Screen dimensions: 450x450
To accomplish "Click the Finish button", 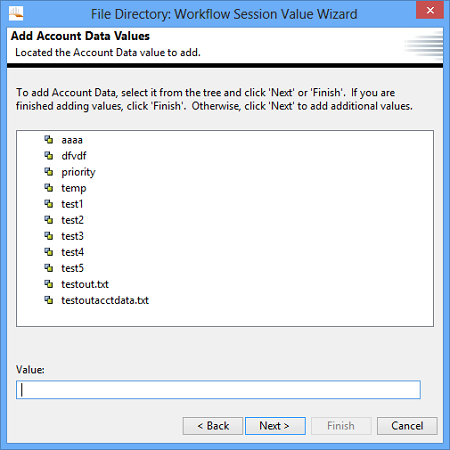I will pyautogui.click(x=341, y=426).
